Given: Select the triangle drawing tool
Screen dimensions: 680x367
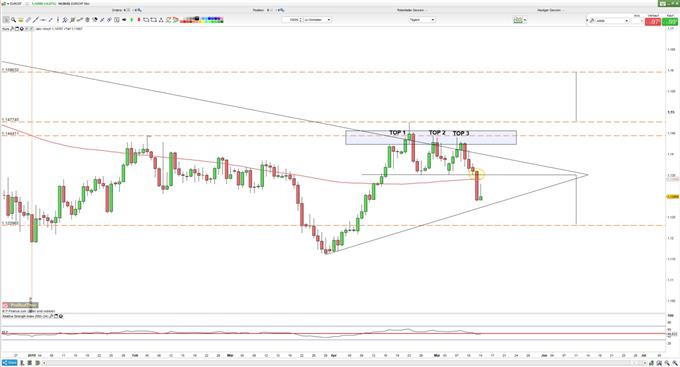Looking at the screenshot, I should point(161,20).
